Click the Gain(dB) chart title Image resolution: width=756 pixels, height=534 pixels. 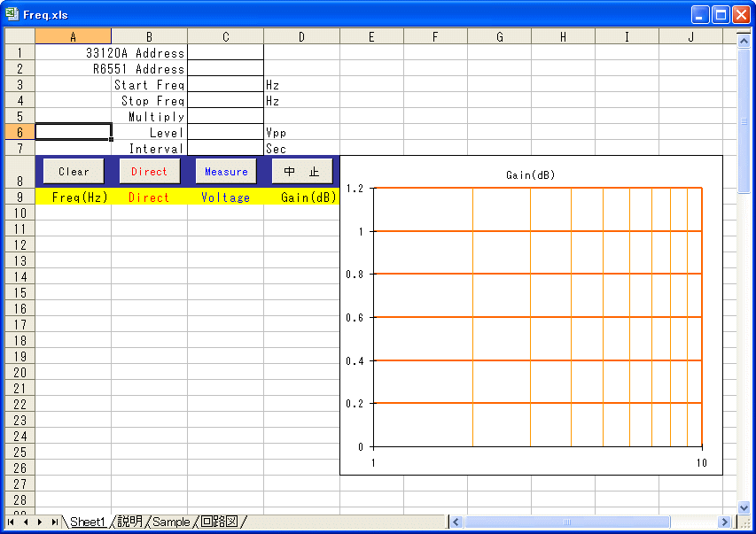[530, 175]
